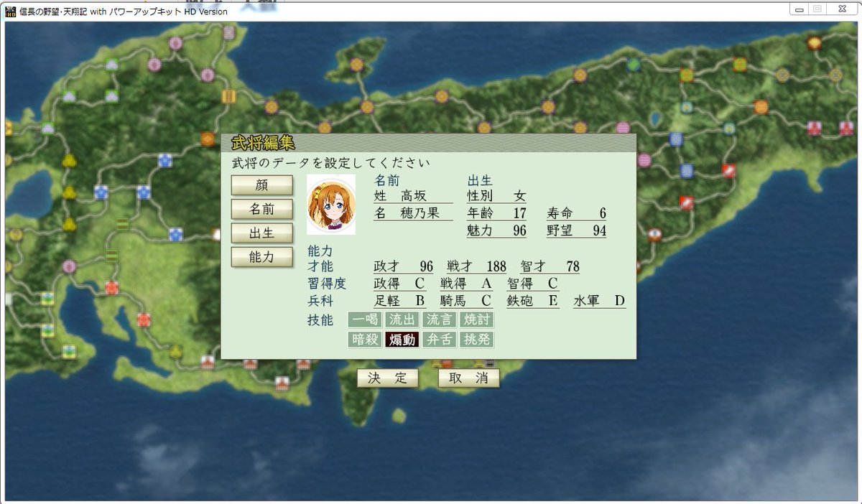Screen dimensions: 862x504
Task: Toggle the 流出 skill
Action: (402, 320)
